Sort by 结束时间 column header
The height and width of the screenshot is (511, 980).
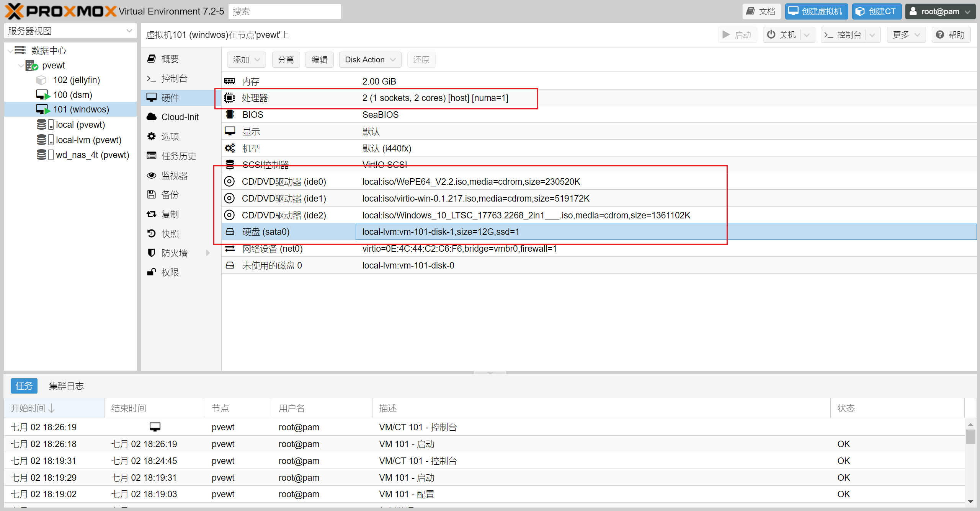155,408
